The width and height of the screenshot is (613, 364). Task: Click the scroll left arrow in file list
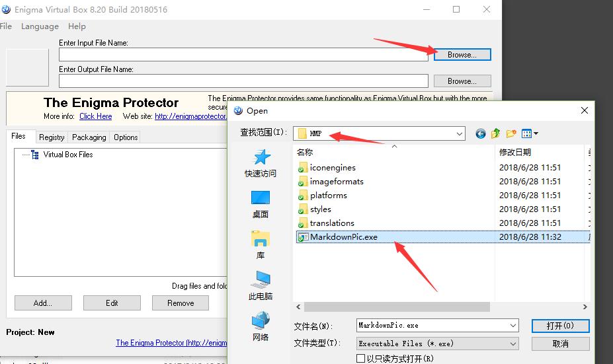coord(298,307)
